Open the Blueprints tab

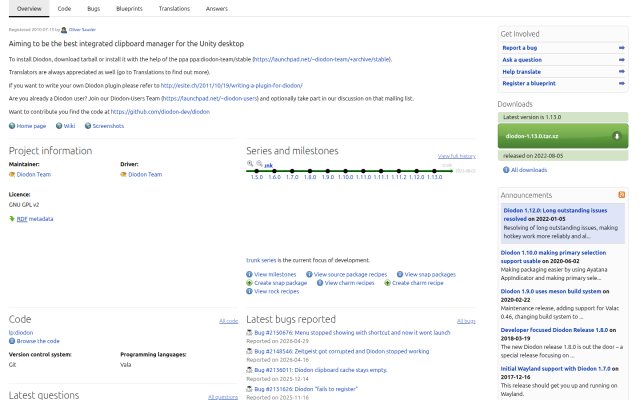point(129,9)
